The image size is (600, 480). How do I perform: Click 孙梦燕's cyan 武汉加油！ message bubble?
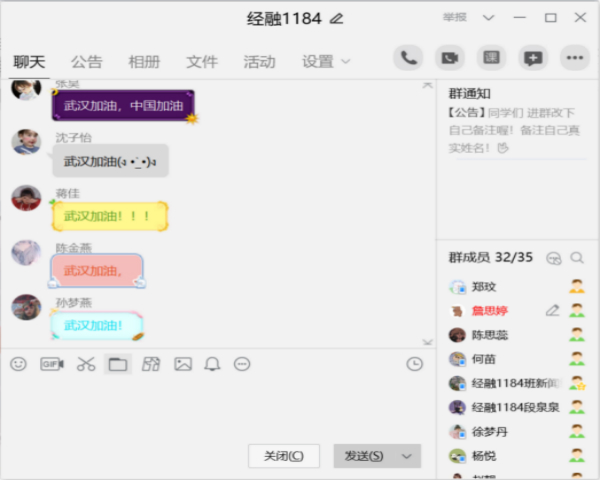coord(96,326)
